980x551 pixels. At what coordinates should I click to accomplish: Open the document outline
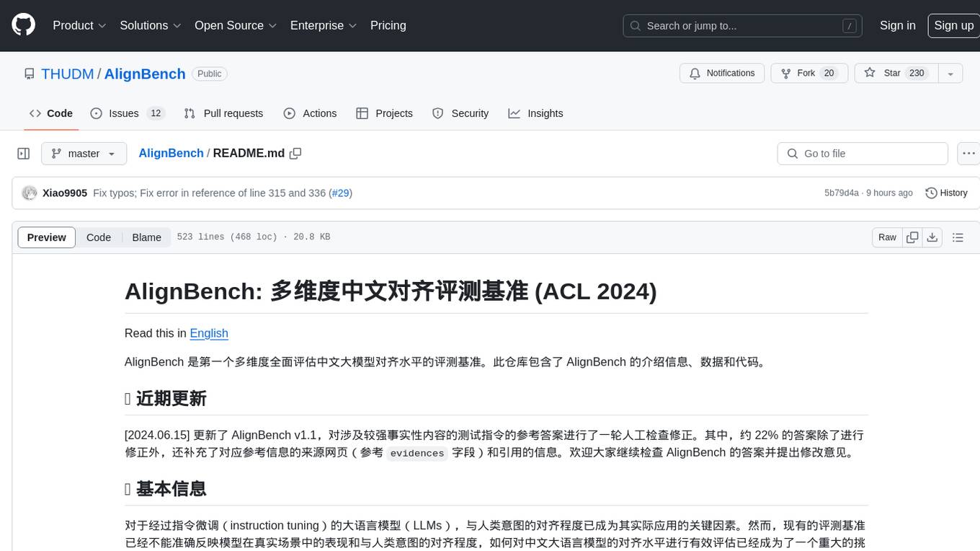[958, 237]
